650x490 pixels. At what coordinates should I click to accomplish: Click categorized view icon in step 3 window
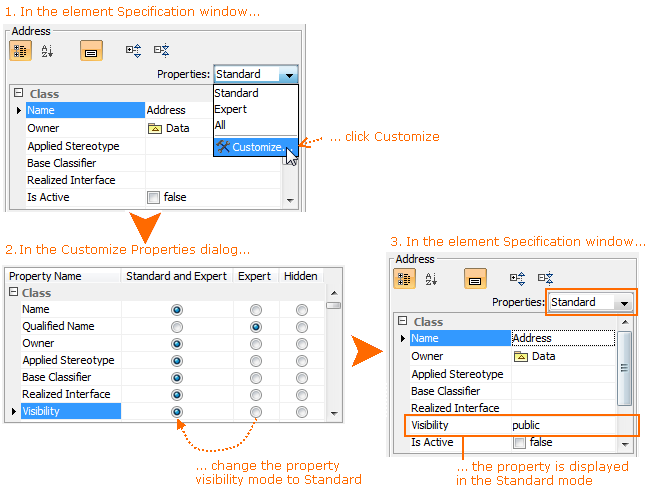click(x=404, y=279)
